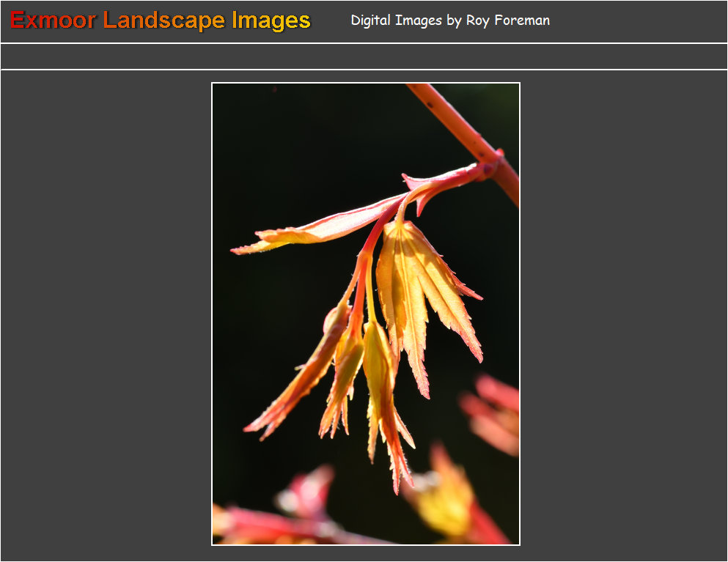Image resolution: width=728 pixels, height=562 pixels.
Task: Click the word 'Images' in the yellow title
Action: [x=271, y=21]
